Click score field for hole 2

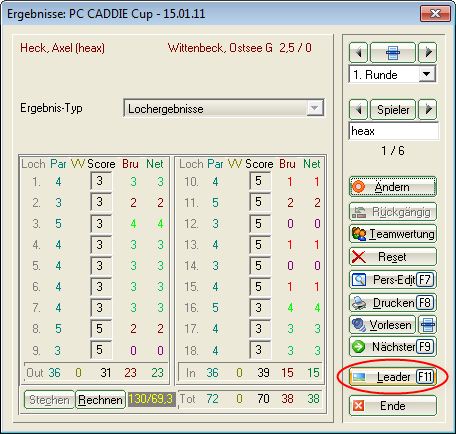click(x=101, y=202)
